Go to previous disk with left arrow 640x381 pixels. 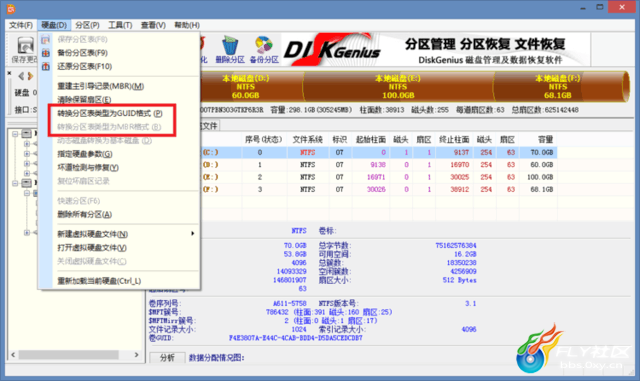point(20,76)
